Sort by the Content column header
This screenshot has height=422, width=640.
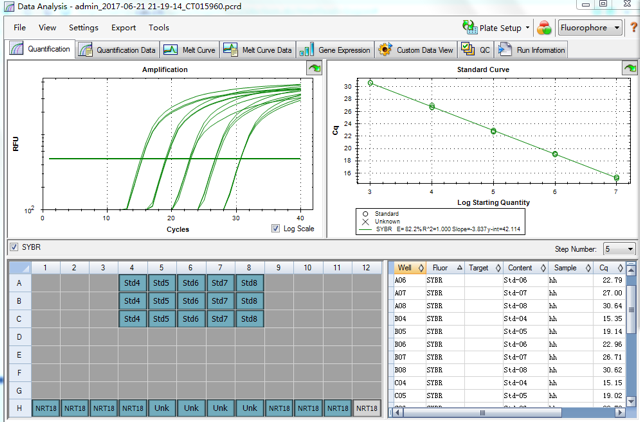pos(526,268)
